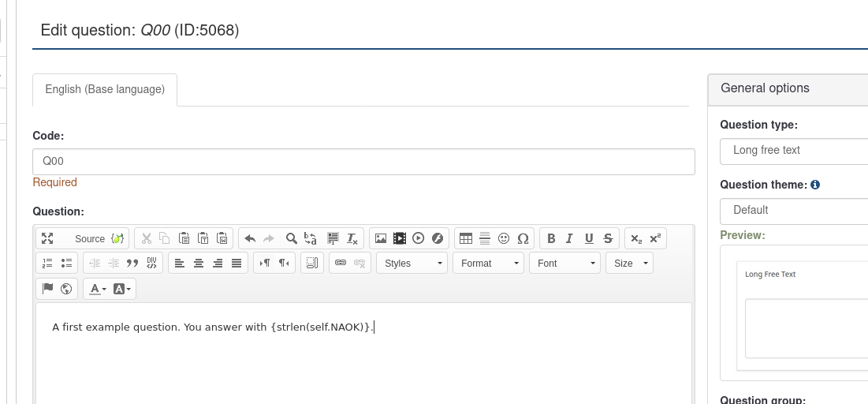Open the Styles dropdown

tap(412, 263)
